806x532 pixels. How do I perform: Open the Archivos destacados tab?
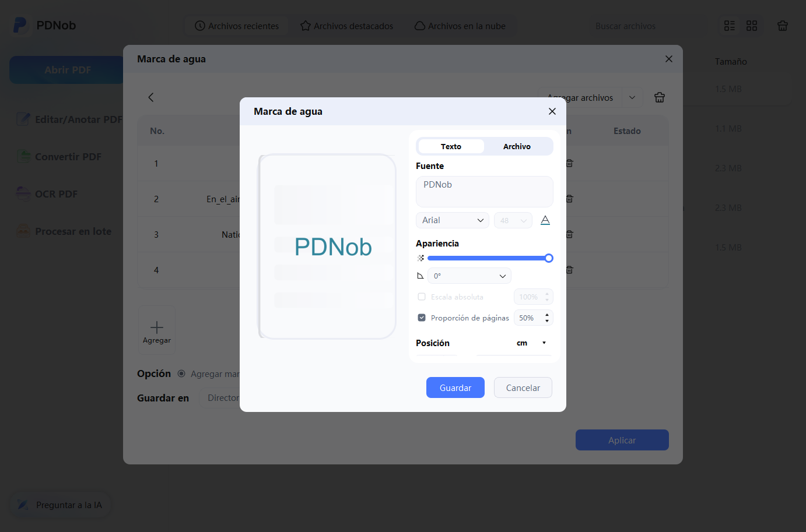(x=346, y=26)
